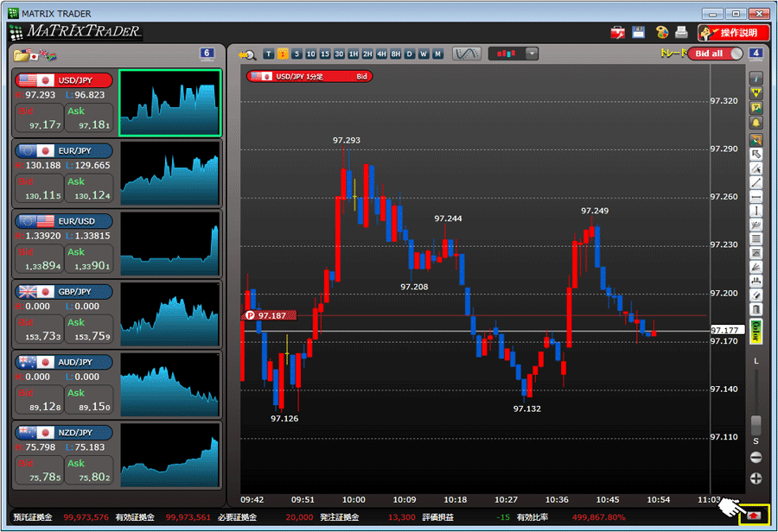778x532 pixels.
Task: Open the color palette theme icon
Action: pos(661,33)
